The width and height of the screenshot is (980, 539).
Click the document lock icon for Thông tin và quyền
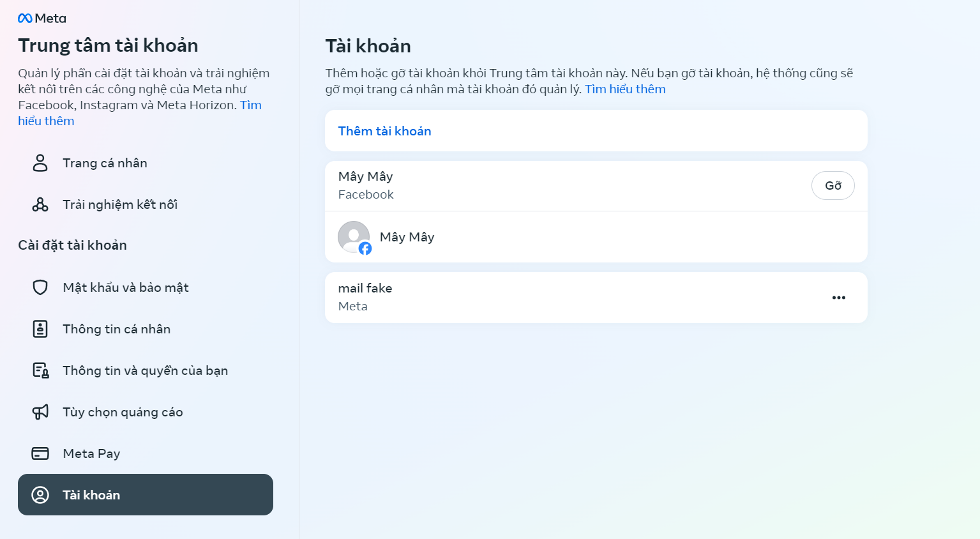point(41,370)
